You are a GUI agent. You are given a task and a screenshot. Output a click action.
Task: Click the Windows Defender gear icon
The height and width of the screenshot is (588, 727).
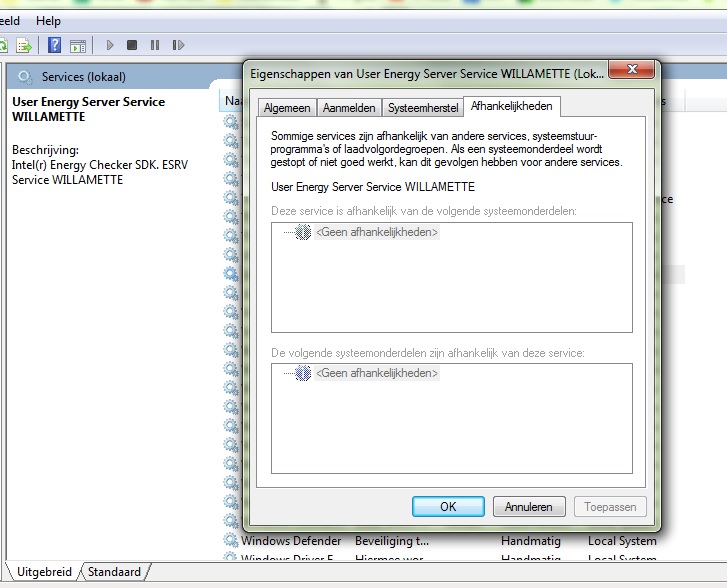click(230, 540)
